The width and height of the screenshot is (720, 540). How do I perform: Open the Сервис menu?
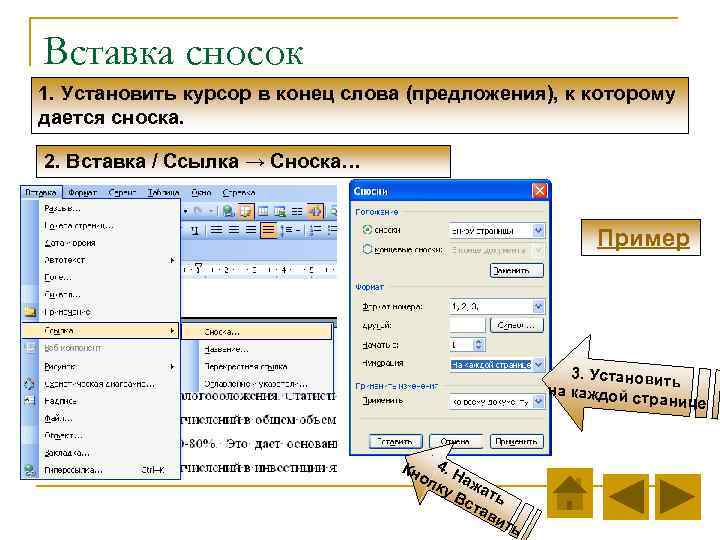click(122, 192)
